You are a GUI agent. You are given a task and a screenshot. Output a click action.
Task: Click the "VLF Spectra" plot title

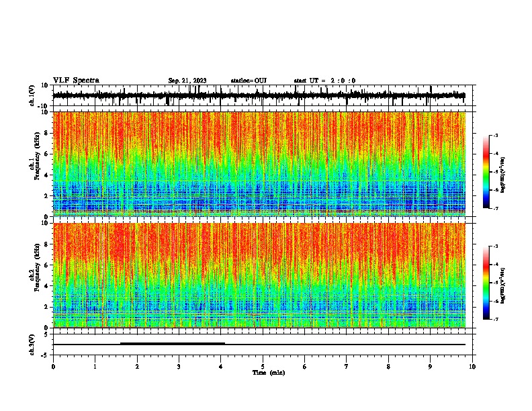click(76, 81)
